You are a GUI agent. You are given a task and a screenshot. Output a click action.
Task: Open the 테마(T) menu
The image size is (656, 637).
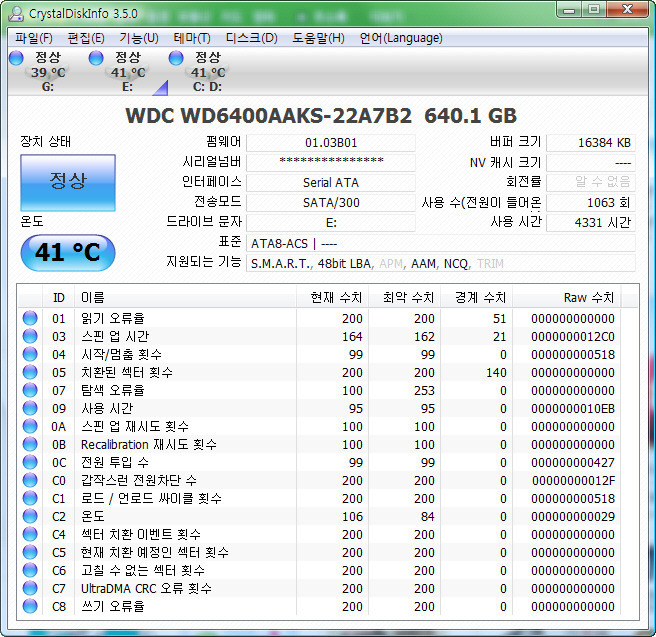pos(192,38)
